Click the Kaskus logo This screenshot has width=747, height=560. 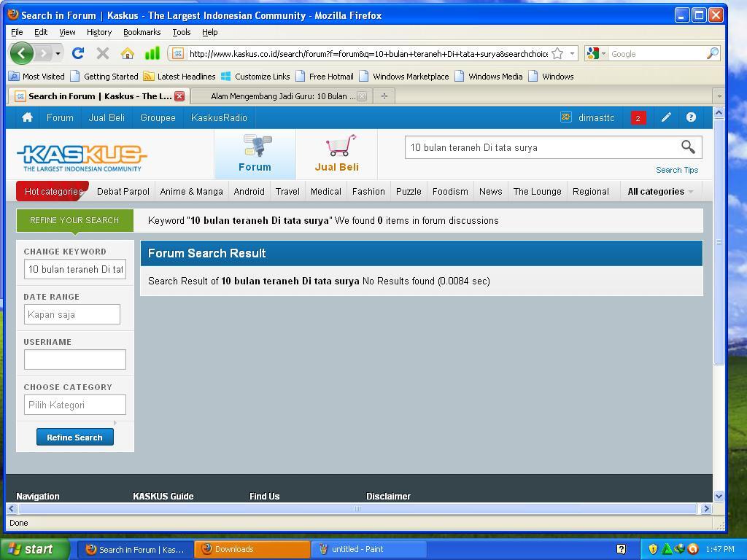pos(82,157)
